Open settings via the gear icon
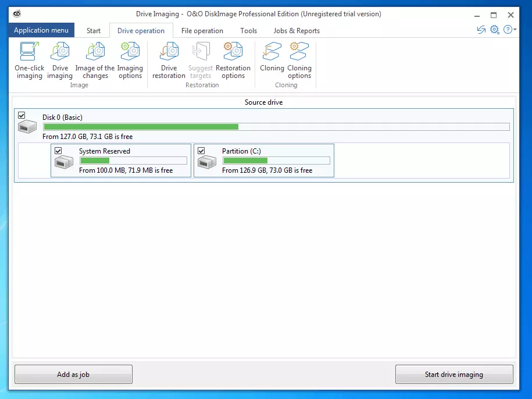Viewport: 532px width, 399px height. coord(495,30)
